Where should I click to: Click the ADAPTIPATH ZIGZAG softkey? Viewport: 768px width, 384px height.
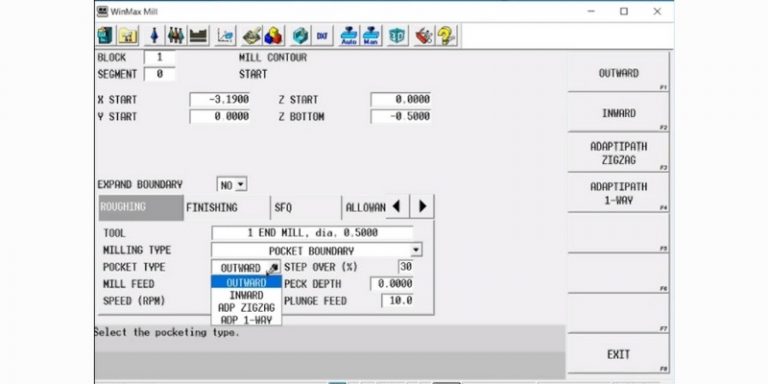(618, 153)
